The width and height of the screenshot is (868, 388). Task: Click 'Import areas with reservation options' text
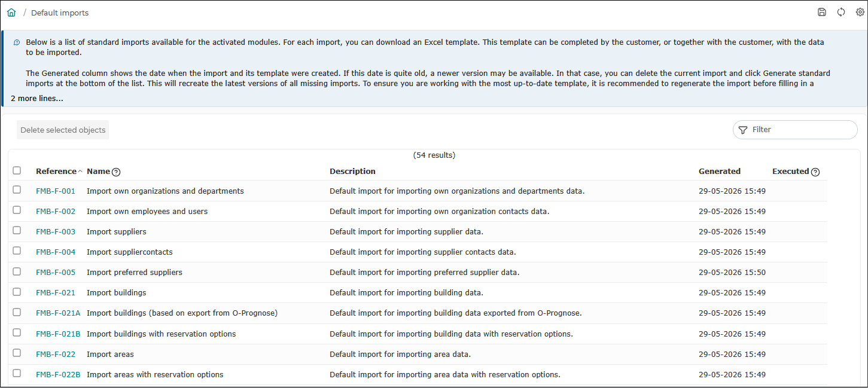155,375
